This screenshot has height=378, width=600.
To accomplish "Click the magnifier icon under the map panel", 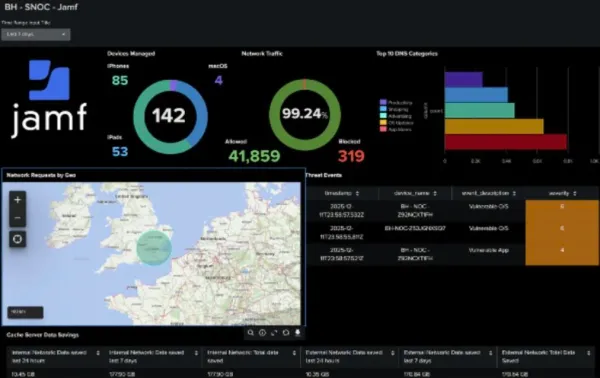I will pyautogui.click(x=251, y=333).
